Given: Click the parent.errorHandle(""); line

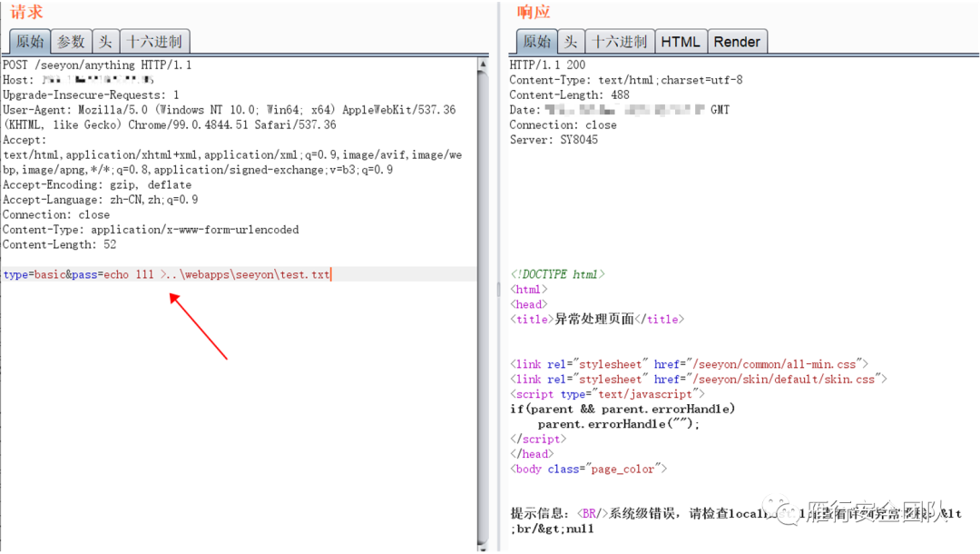Looking at the screenshot, I should click(x=619, y=424).
